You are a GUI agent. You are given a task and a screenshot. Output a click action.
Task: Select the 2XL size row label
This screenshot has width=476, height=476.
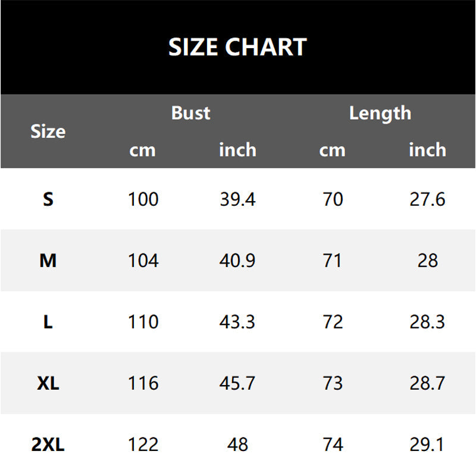[48, 444]
